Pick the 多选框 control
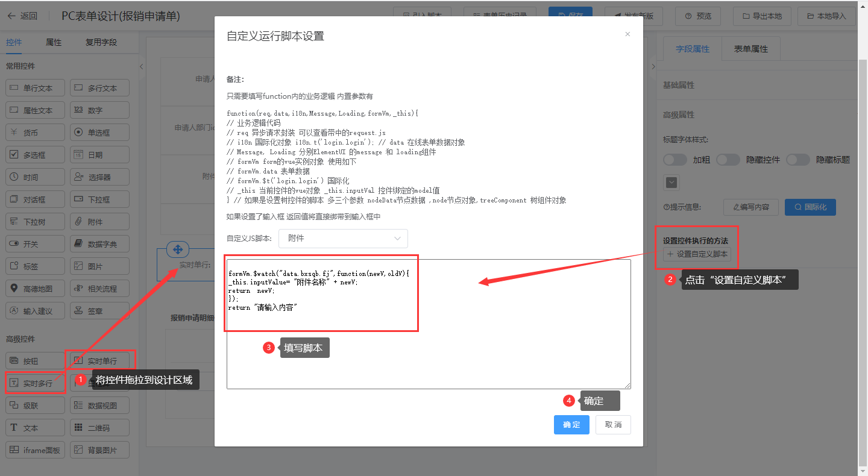The height and width of the screenshot is (476, 868). pyautogui.click(x=35, y=155)
